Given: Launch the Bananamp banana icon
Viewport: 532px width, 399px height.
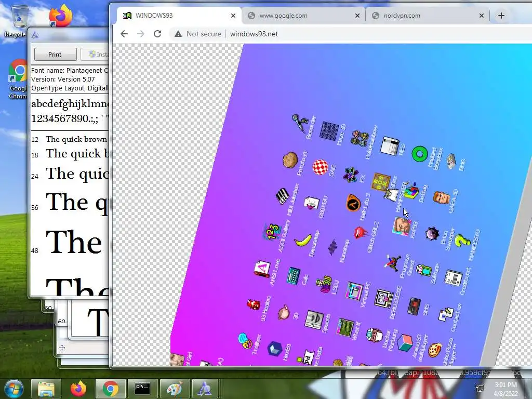Looking at the screenshot, I should (x=303, y=240).
